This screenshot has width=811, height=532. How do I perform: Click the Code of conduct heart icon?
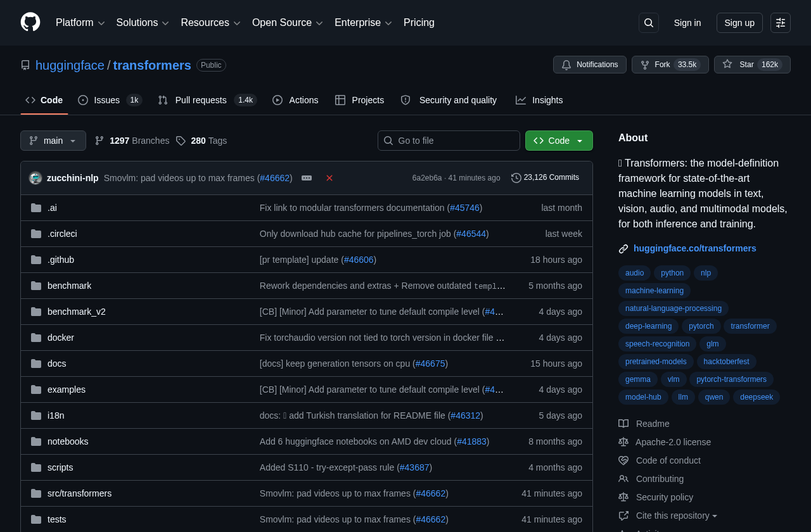tap(623, 460)
